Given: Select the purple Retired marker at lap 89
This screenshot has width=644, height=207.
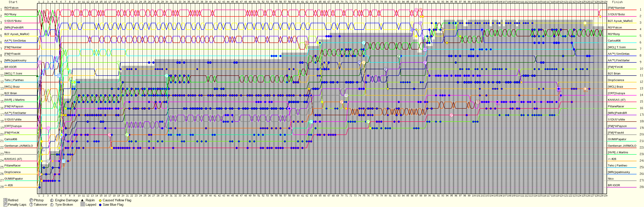Looking at the screenshot, I should click(x=425, y=50).
